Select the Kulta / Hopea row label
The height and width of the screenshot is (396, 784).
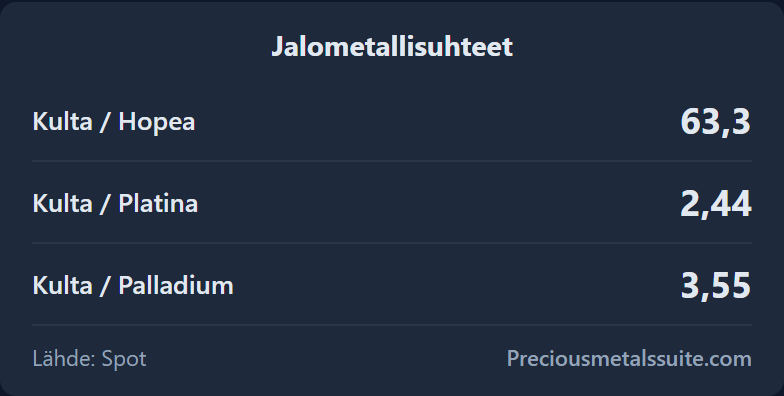[x=114, y=122]
